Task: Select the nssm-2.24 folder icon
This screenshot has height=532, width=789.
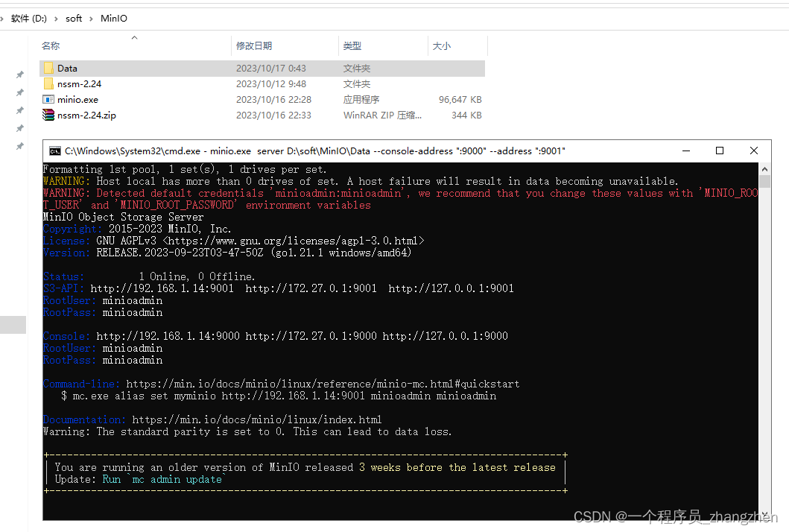Action: tap(48, 83)
